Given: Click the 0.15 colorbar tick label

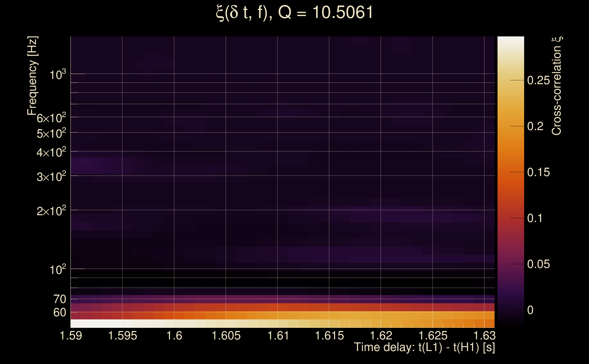Looking at the screenshot, I should (538, 172).
